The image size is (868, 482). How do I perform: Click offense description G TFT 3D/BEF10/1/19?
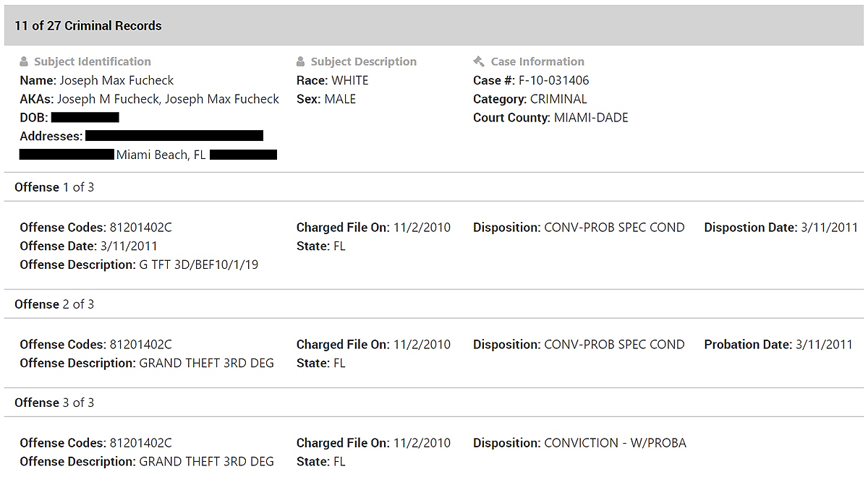coord(198,265)
